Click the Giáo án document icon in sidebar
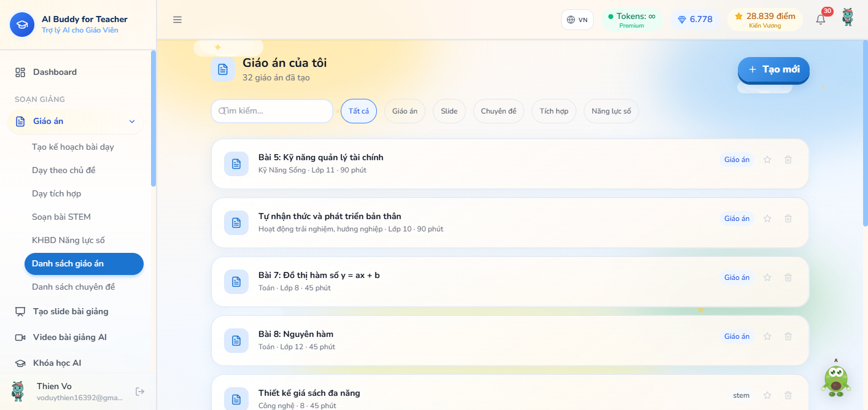The width and height of the screenshot is (868, 410). [x=20, y=122]
